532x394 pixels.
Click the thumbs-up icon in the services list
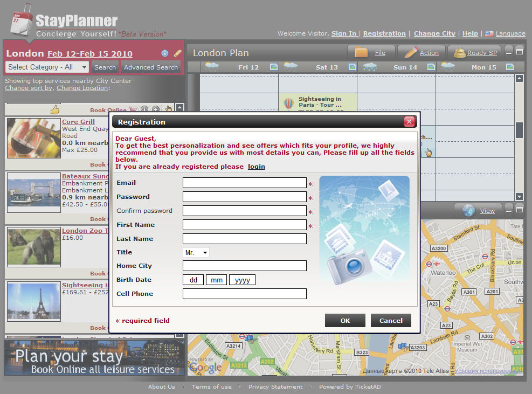(x=54, y=109)
